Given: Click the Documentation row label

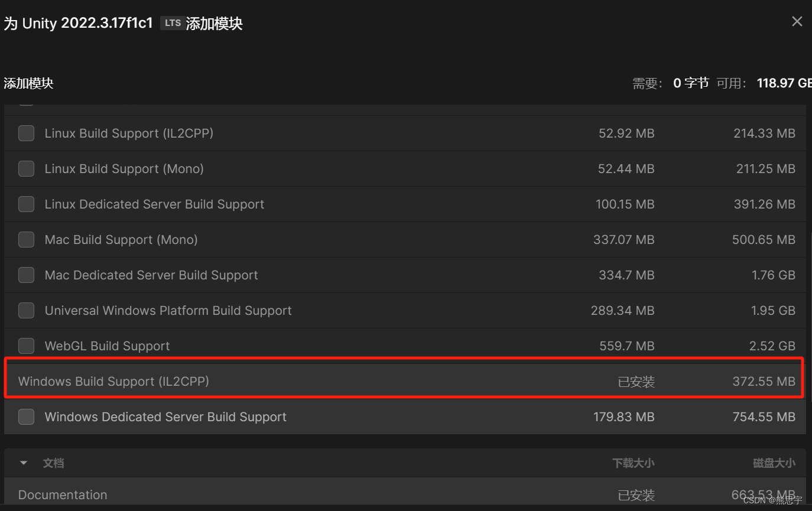Looking at the screenshot, I should click(x=63, y=495).
